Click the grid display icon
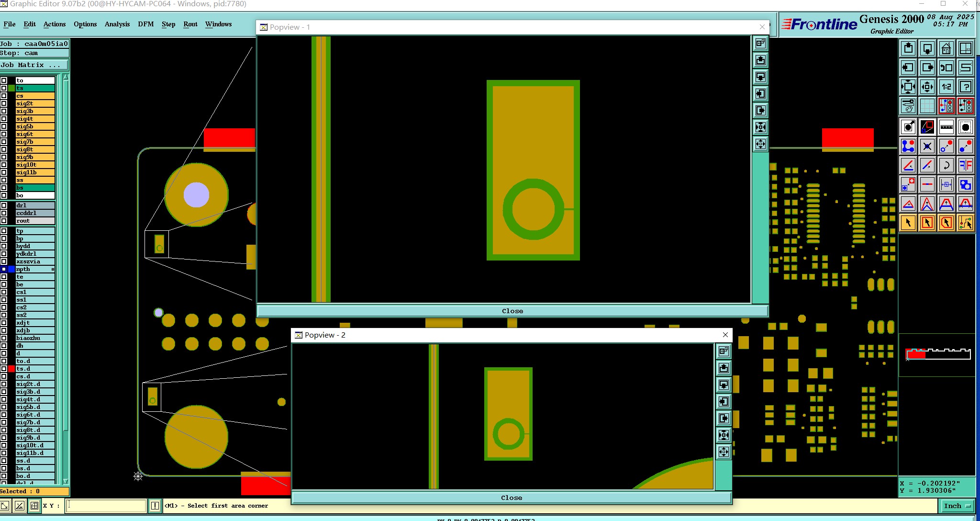The image size is (980, 521). point(927,106)
